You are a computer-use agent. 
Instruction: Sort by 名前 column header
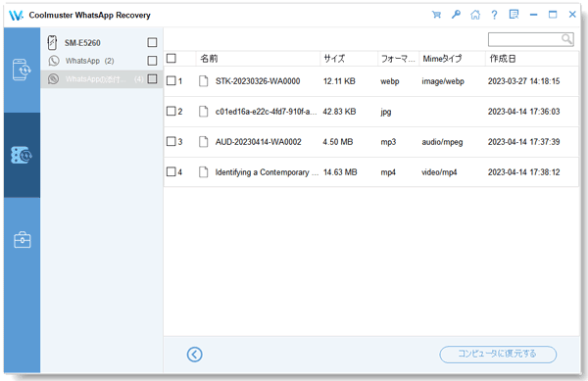[258, 59]
